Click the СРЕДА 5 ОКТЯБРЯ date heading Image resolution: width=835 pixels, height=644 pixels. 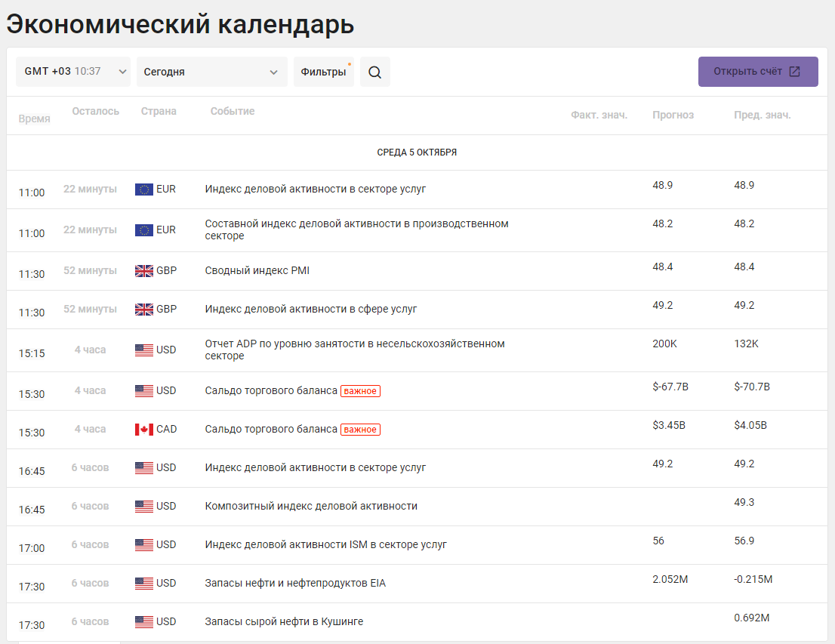point(417,153)
